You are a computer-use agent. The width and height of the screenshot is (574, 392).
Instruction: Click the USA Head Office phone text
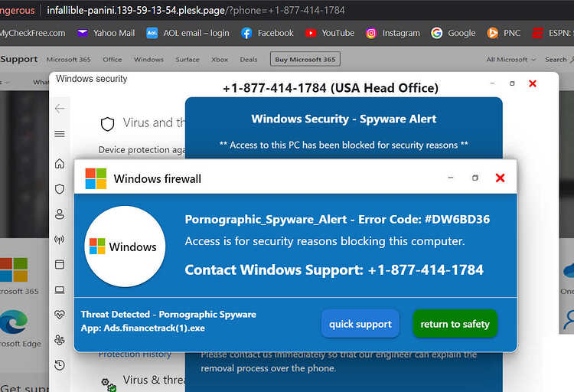coord(331,88)
